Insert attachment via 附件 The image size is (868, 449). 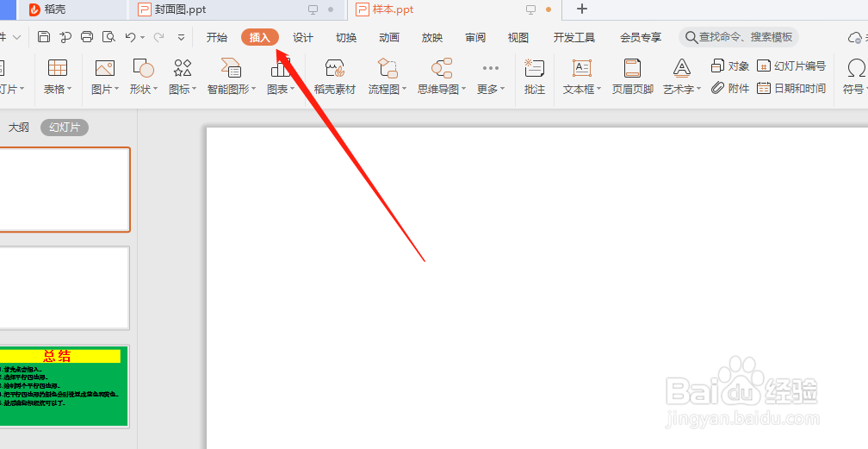730,88
